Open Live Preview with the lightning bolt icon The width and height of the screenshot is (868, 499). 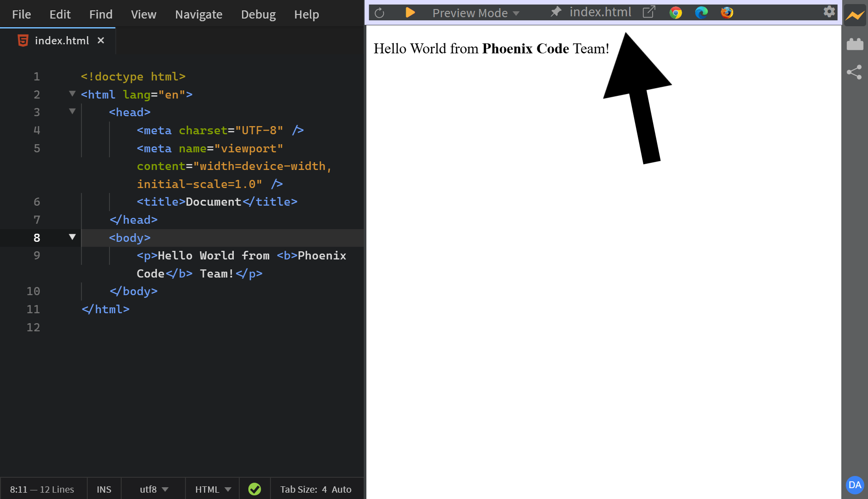855,15
